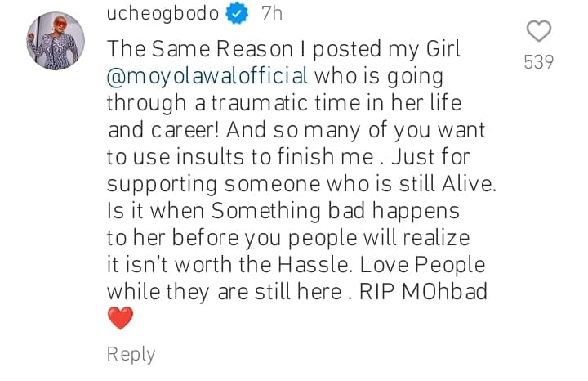Click the 'while they are still here' text
Screen dimensions: 588x381
pos(225,292)
